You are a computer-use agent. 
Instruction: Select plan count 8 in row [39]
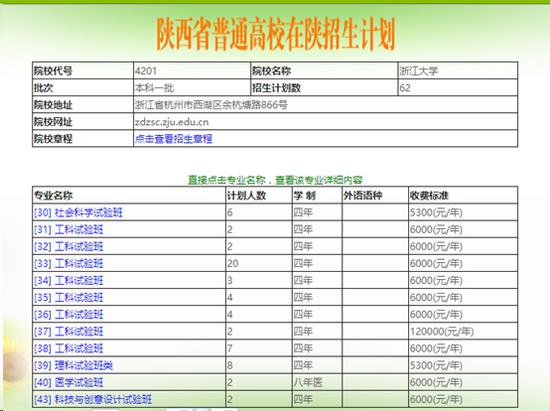click(230, 365)
